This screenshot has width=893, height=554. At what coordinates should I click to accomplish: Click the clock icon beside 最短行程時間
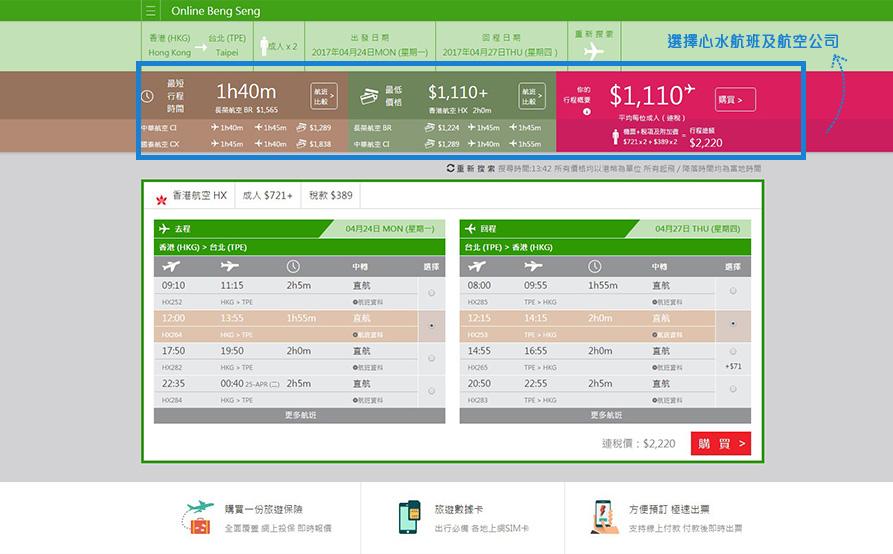(147, 96)
